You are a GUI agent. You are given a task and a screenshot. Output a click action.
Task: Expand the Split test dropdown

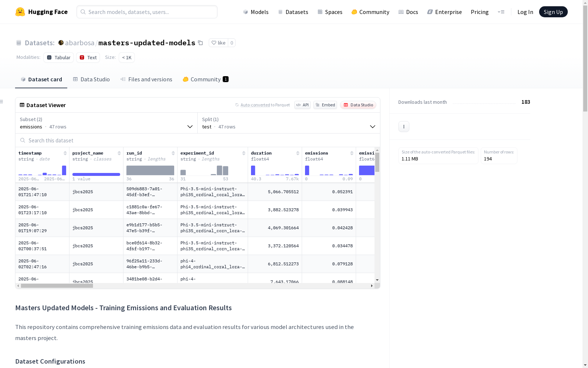(x=289, y=123)
